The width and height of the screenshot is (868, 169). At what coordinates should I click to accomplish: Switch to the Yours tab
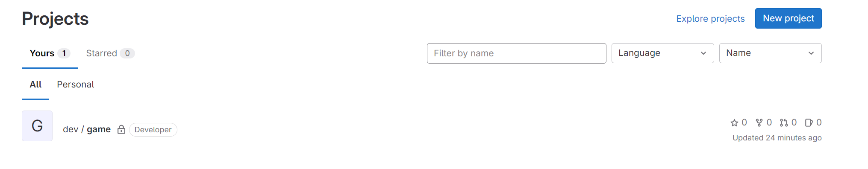[50, 53]
